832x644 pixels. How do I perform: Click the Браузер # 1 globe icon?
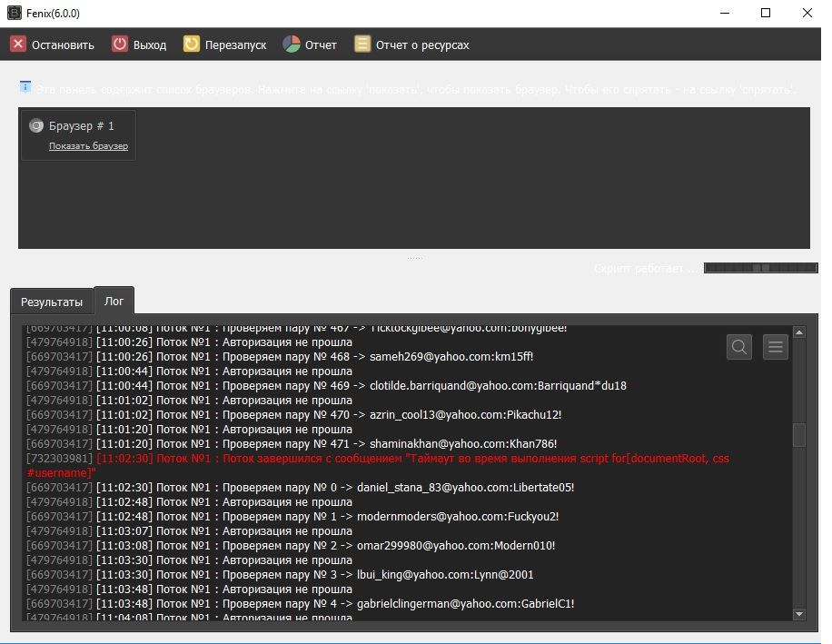click(36, 126)
